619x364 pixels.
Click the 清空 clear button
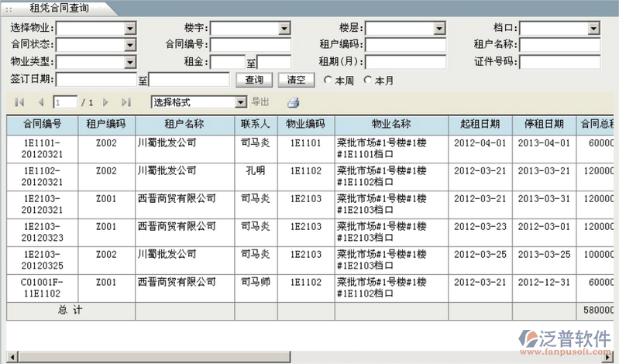point(296,80)
